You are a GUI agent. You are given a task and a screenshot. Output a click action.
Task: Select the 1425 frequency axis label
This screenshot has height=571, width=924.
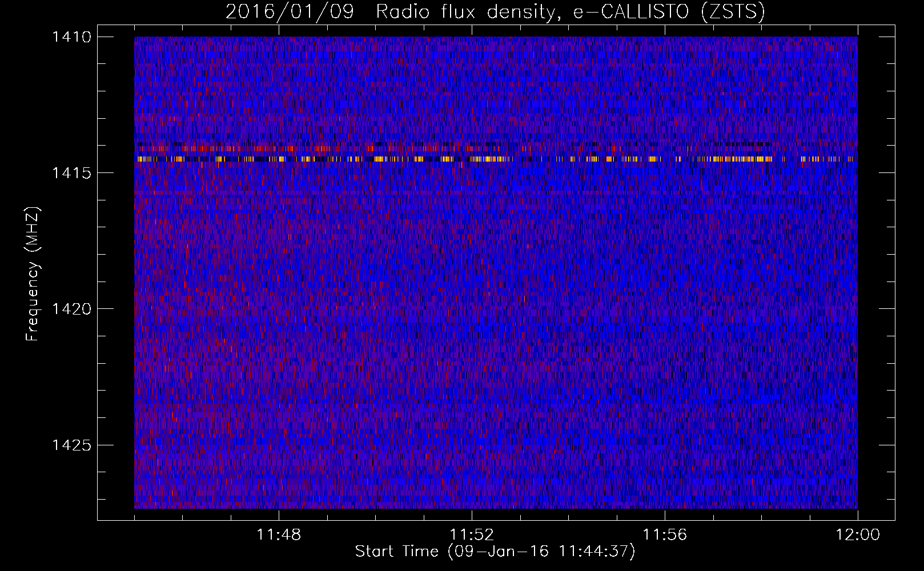pyautogui.click(x=71, y=445)
